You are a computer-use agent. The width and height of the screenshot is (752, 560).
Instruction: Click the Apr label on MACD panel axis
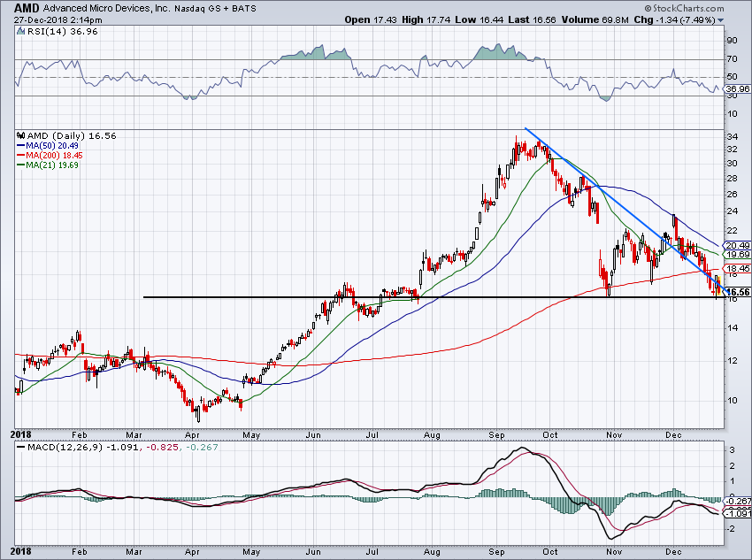click(192, 552)
